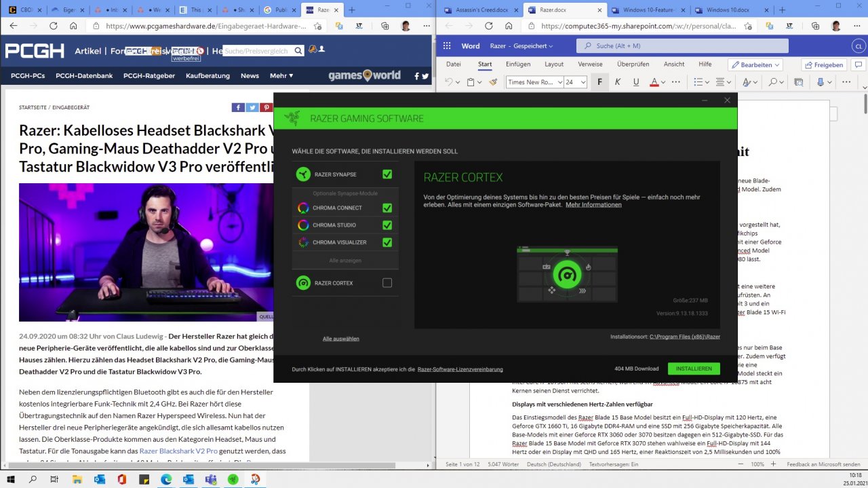Select Format Painter brush in Word
Viewport: 868px width, 488px height.
[493, 82]
